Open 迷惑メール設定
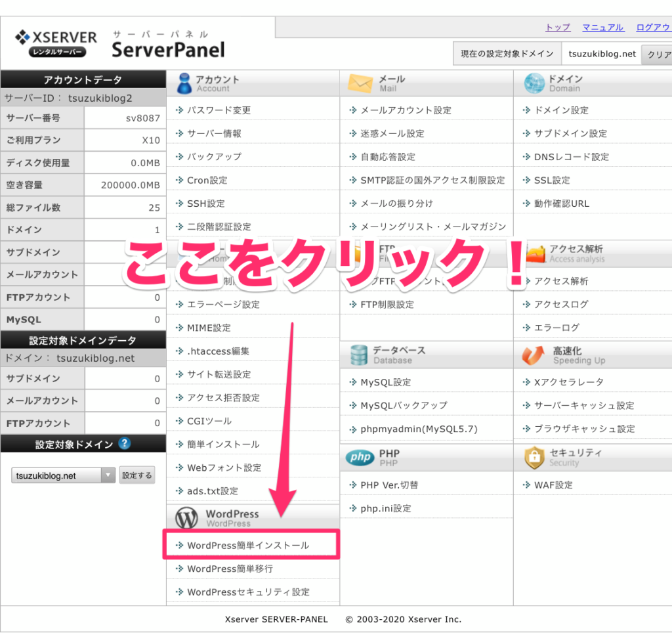 (392, 133)
